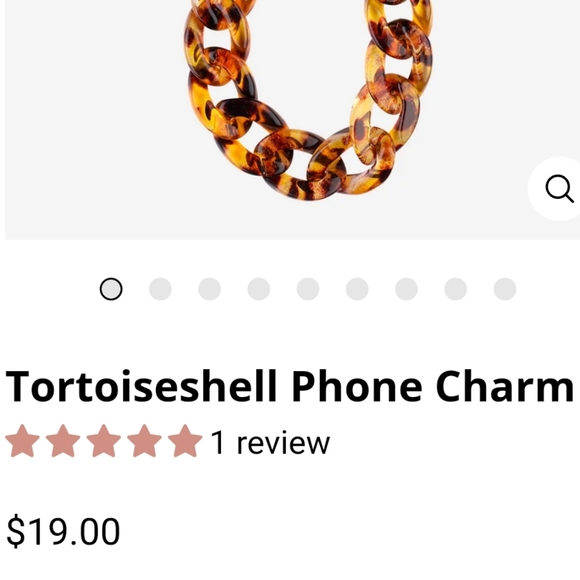Select the third rating star
This screenshot has width=580, height=580.
coord(104,441)
